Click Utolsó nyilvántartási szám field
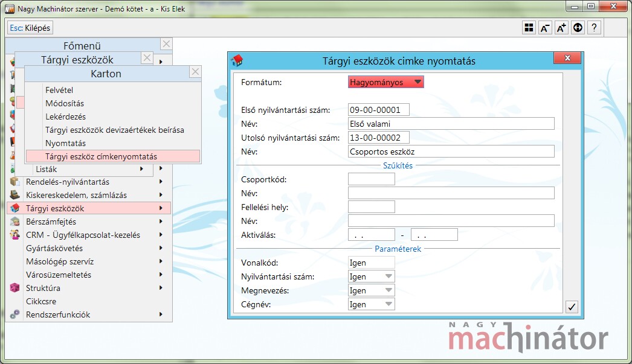632x364 pixels. coord(378,138)
